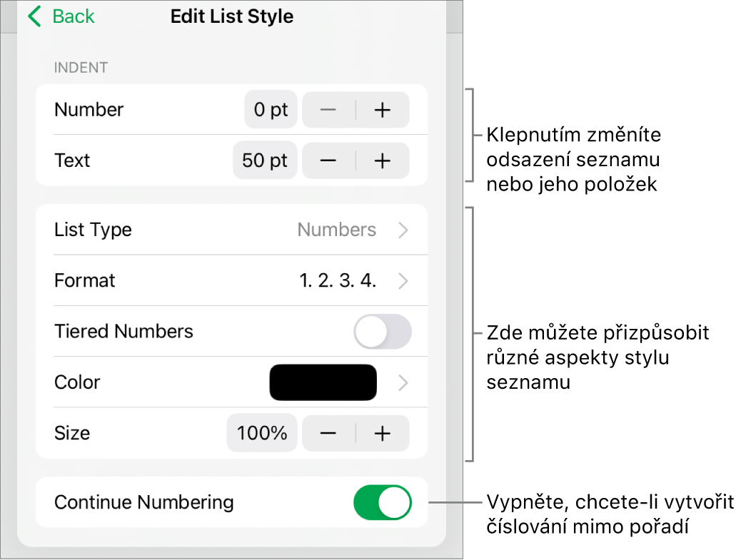Image resolution: width=736 pixels, height=560 pixels.
Task: Switch off Tiered Numbers switch
Action: coord(383,332)
